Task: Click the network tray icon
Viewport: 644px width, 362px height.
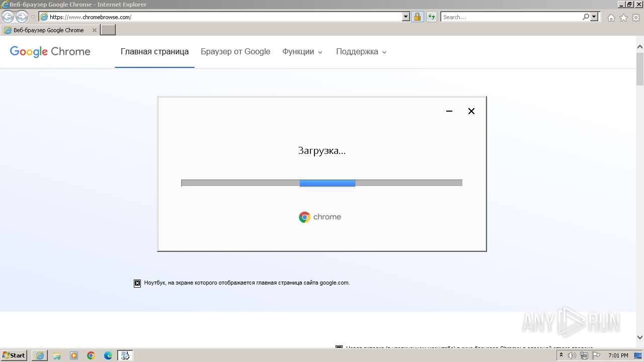Action: pos(584,355)
